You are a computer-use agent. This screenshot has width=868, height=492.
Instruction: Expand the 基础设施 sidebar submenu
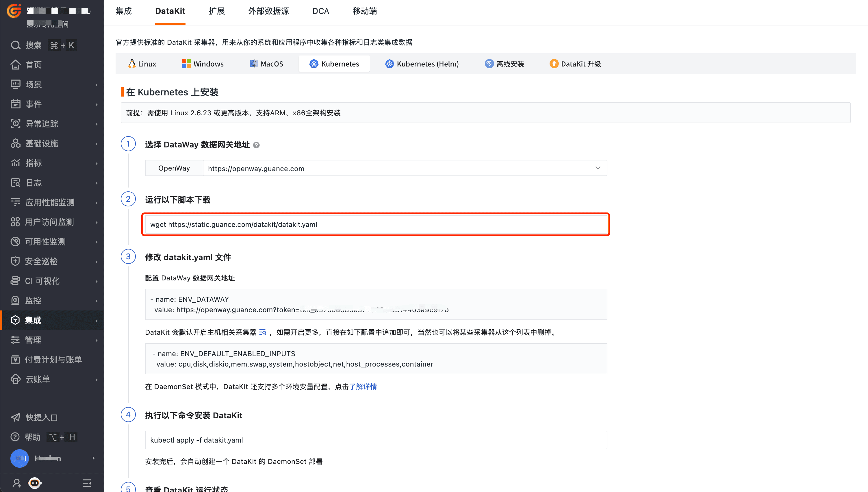96,144
